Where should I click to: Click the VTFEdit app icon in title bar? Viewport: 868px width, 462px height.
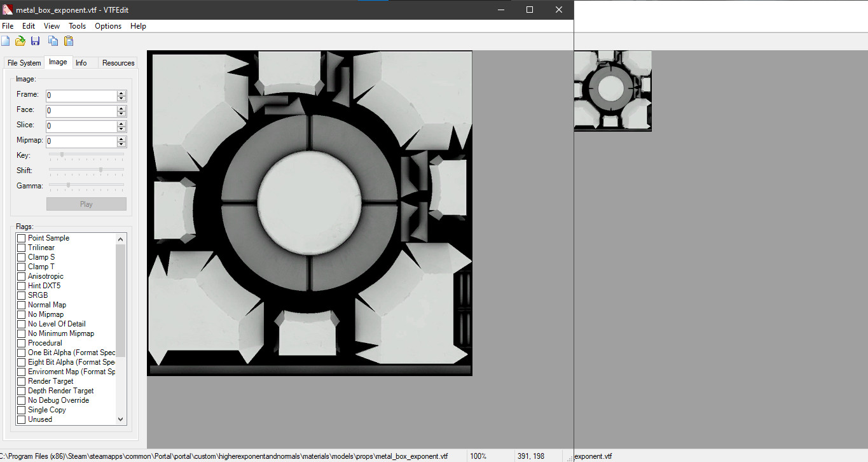pos(7,10)
